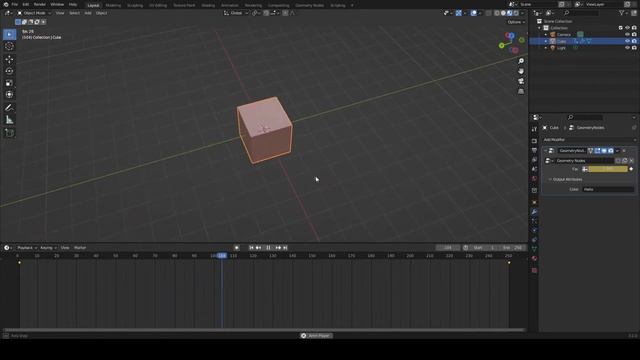The image size is (640, 360).
Task: Select the Measure tool
Action: pos(9,120)
